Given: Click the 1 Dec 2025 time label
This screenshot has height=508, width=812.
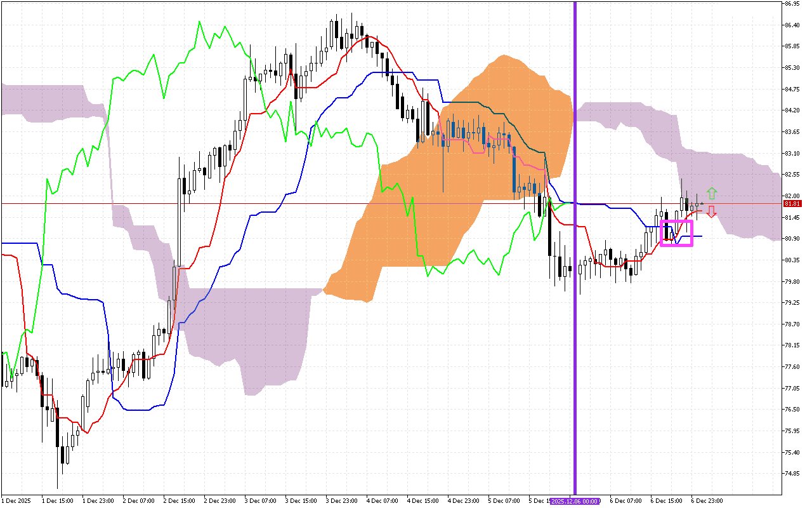Looking at the screenshot, I should pos(16,501).
